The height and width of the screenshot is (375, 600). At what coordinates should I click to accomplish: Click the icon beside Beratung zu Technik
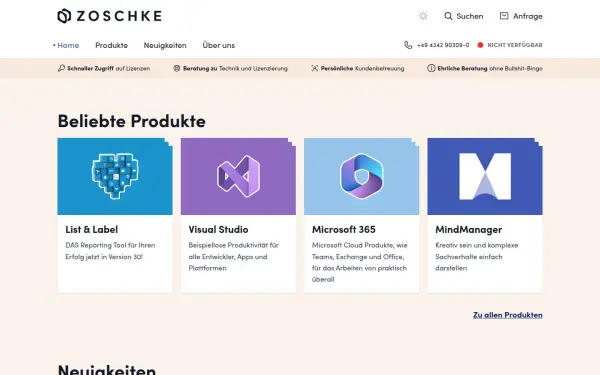click(176, 68)
